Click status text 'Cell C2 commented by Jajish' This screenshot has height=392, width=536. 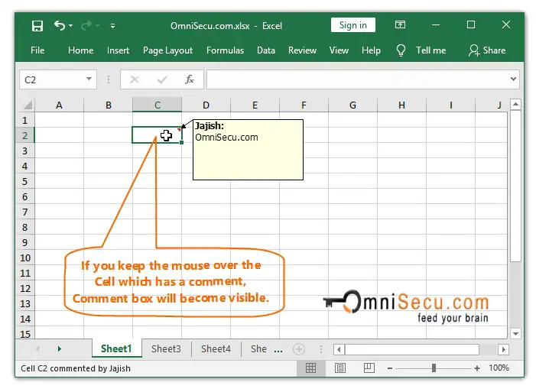(x=76, y=368)
